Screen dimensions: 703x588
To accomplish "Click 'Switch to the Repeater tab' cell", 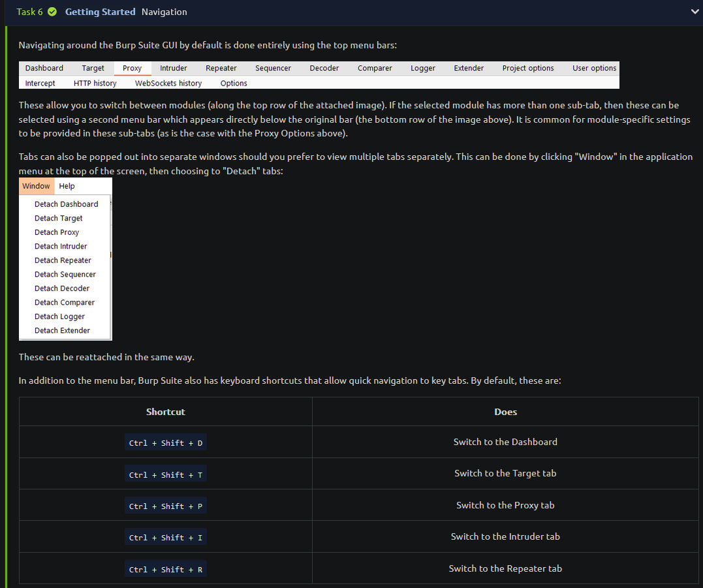I will [505, 568].
